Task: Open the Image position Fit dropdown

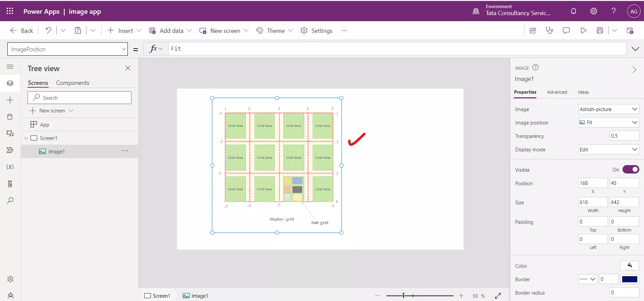Action: coord(608,122)
